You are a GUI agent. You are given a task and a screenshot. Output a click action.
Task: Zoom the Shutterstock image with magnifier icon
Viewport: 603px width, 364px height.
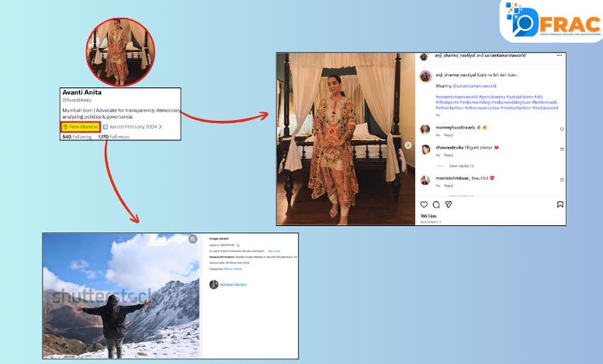[x=192, y=239]
